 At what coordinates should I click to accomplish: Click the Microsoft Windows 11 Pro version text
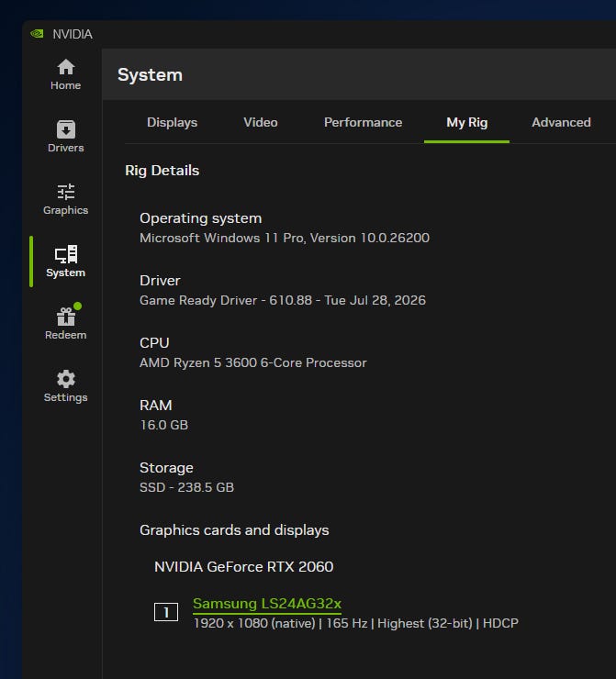click(285, 238)
